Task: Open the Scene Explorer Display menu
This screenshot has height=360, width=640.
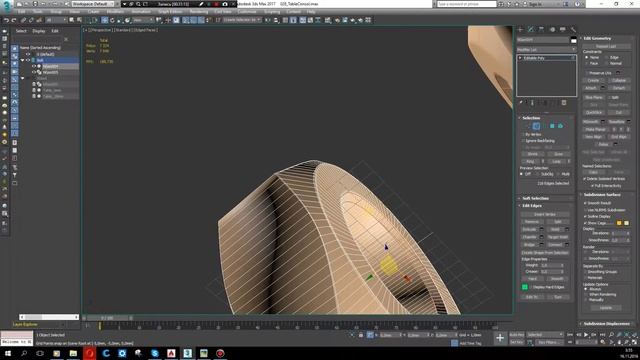Action: (x=39, y=31)
